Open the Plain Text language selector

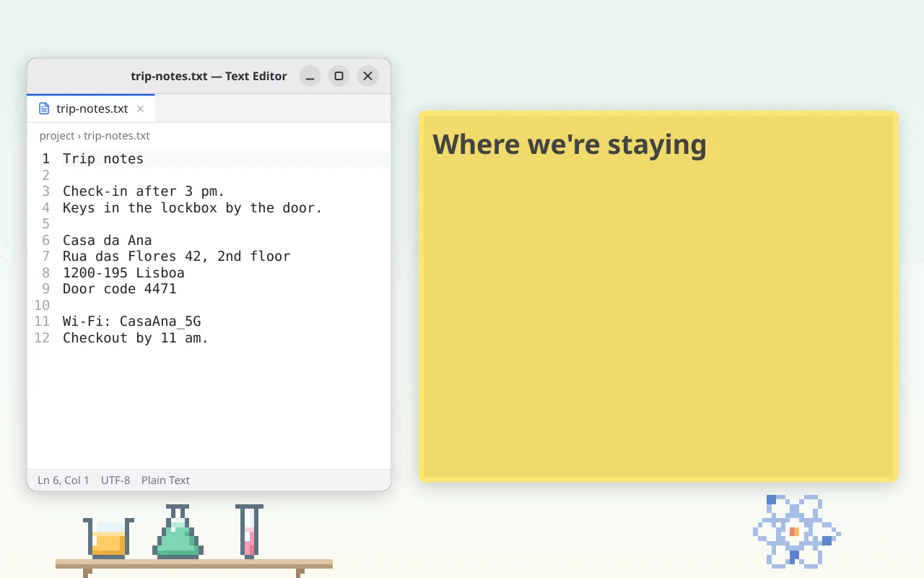click(x=165, y=480)
